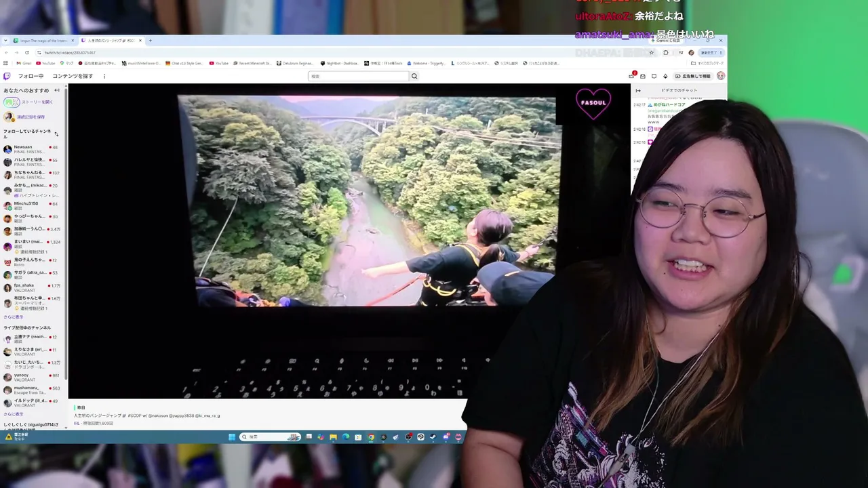The width and height of the screenshot is (868, 488).
Task: Open the ストーリーを開く stories button
Action: click(x=28, y=102)
